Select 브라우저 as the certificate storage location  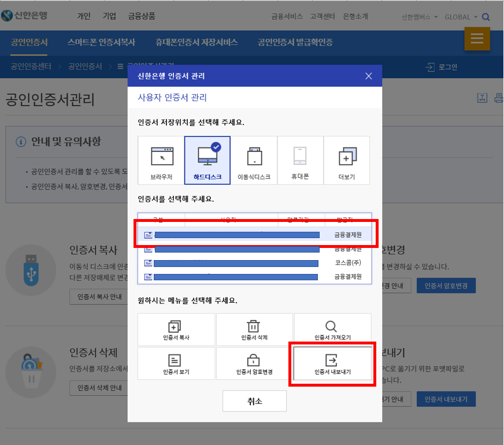click(161, 160)
